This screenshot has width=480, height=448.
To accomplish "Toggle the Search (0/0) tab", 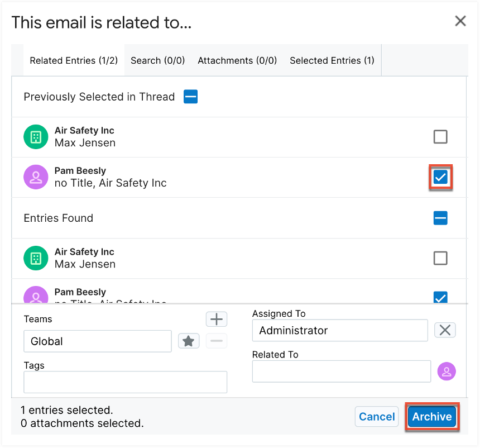I will click(157, 60).
